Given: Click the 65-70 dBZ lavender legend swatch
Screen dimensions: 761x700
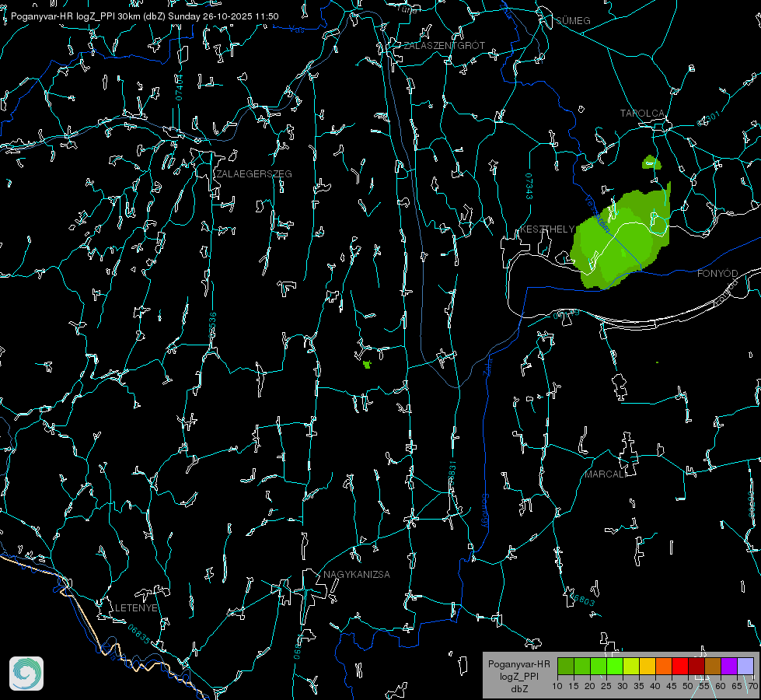Looking at the screenshot, I should [x=745, y=666].
